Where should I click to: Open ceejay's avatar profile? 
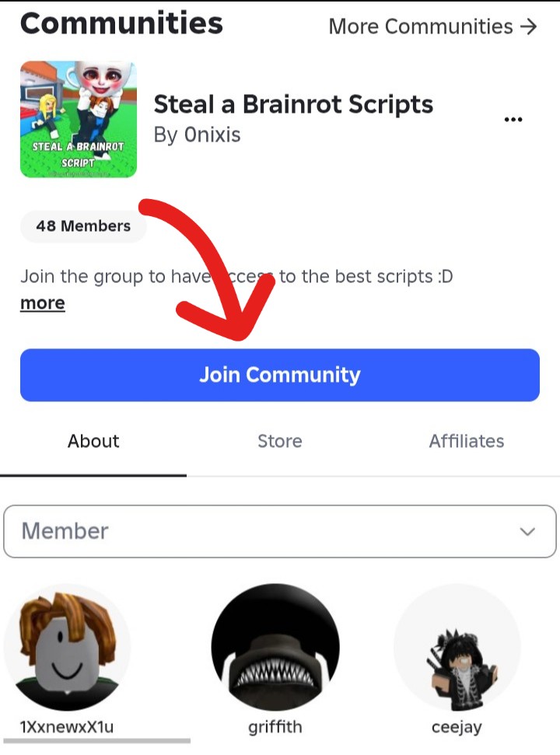point(457,647)
